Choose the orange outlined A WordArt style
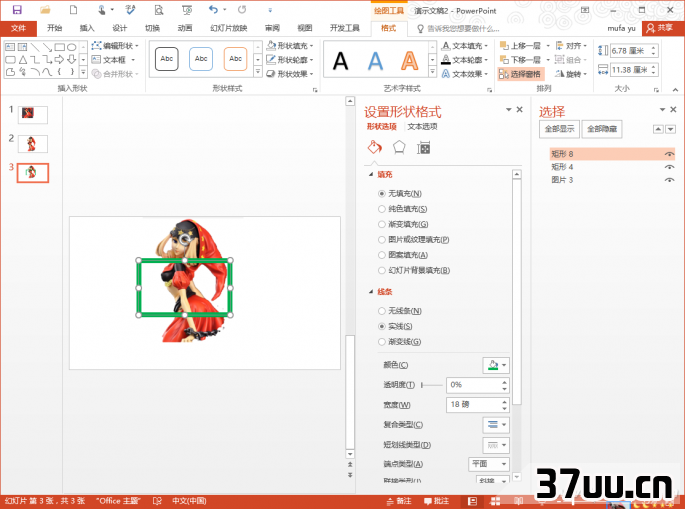The width and height of the screenshot is (685, 509). 409,60
